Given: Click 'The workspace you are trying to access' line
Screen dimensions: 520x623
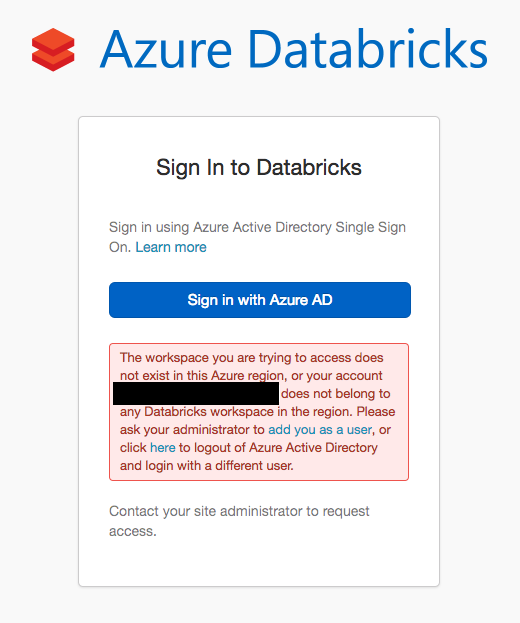Looking at the screenshot, I should (252, 358).
